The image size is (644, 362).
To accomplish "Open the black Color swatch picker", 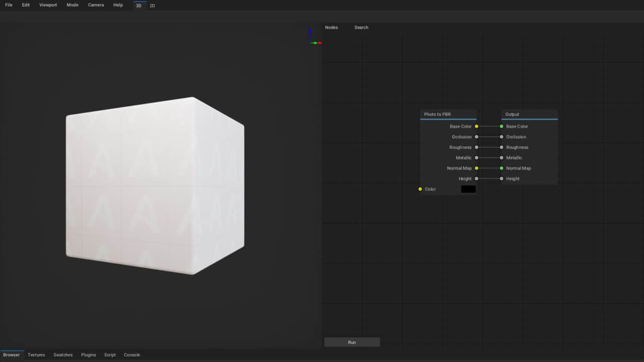I will pyautogui.click(x=468, y=189).
